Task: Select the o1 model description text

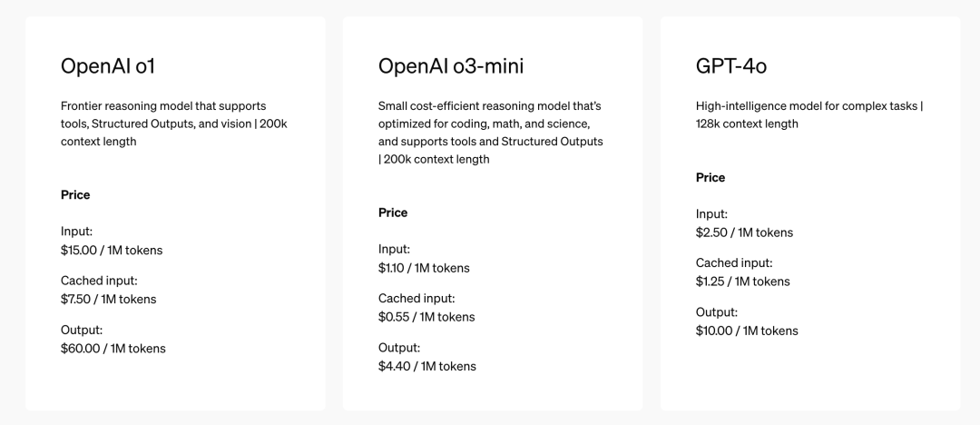Action: 173,124
